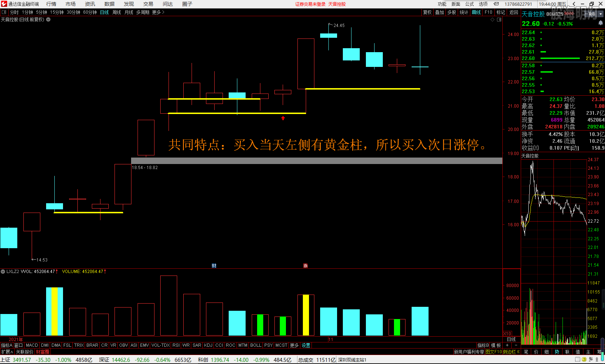Toggle the 画线 drawing tool mode

tap(476, 12)
